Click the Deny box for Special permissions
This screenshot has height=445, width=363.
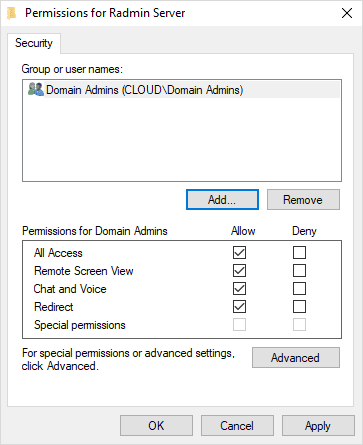(x=299, y=325)
